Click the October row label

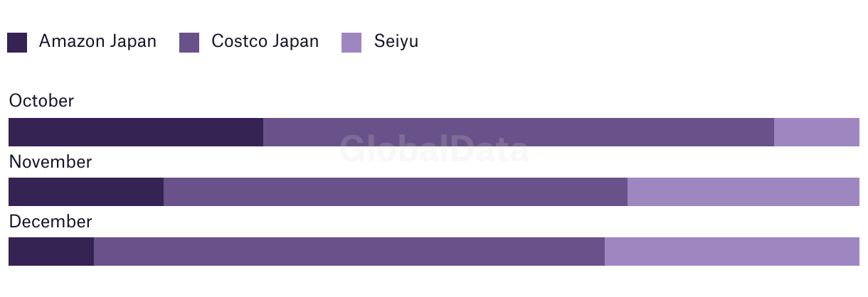(x=41, y=101)
